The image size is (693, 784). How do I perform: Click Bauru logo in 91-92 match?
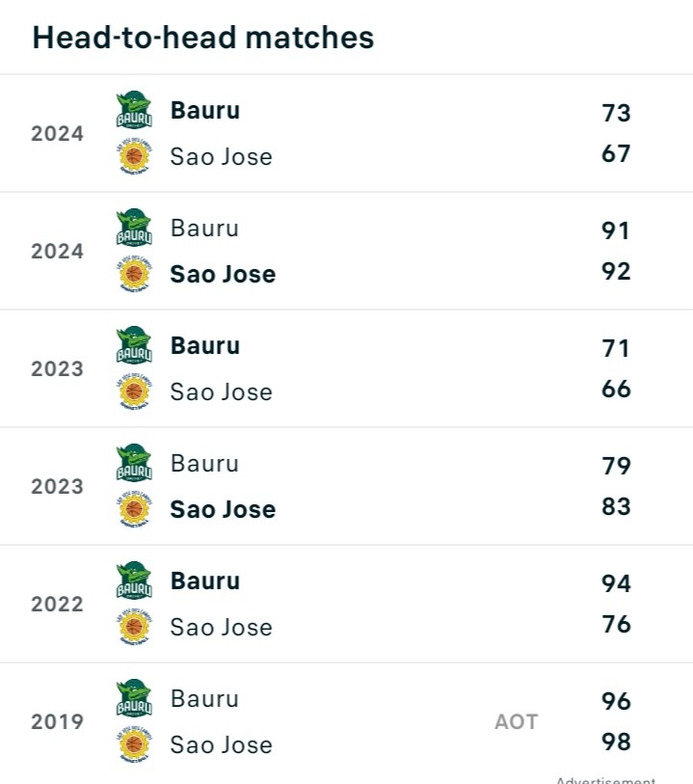134,229
